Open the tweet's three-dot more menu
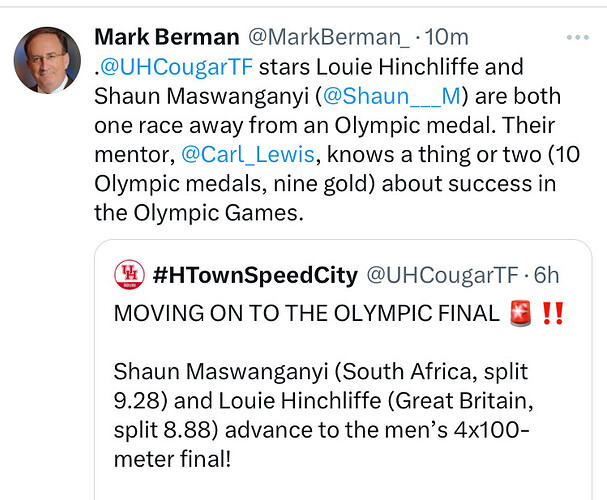This screenshot has height=500, width=607. pos(578,37)
